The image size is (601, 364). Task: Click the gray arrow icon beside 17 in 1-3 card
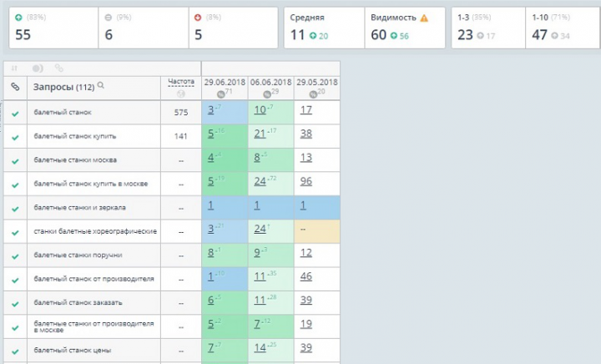pos(480,36)
